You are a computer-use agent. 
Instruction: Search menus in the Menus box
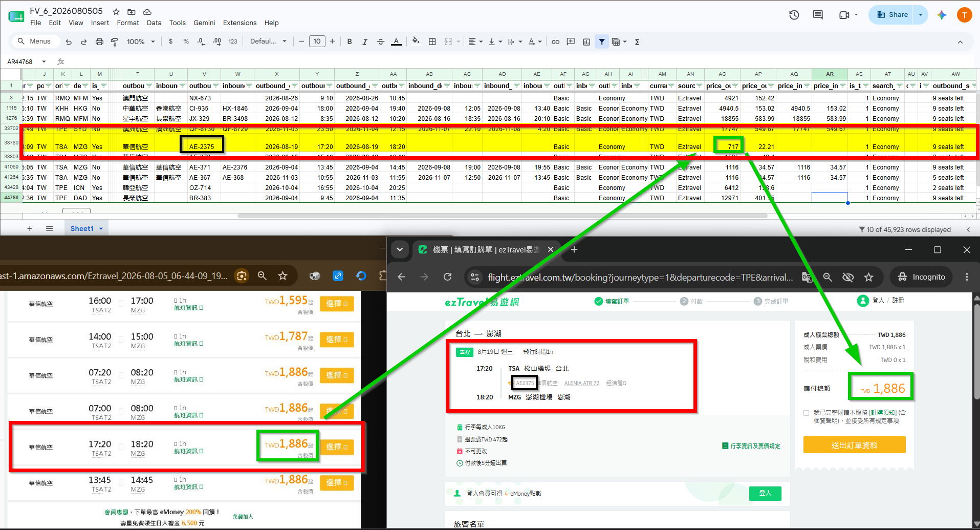click(x=35, y=41)
